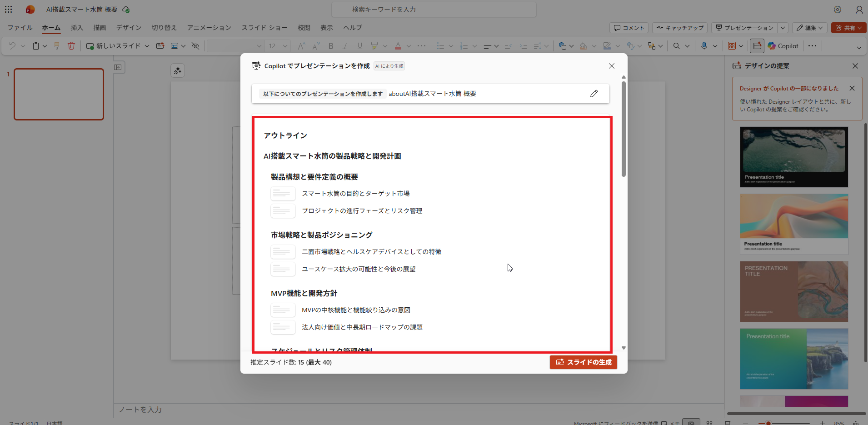The image size is (868, 425).
Task: Click the Generate Slides button
Action: pyautogui.click(x=583, y=362)
